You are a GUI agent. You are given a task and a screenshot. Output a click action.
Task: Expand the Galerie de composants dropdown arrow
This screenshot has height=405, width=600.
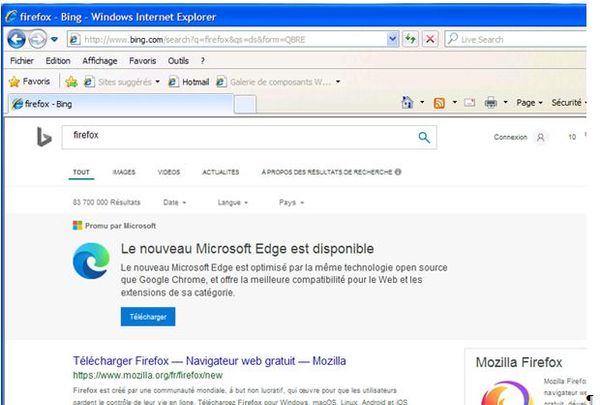pyautogui.click(x=338, y=82)
